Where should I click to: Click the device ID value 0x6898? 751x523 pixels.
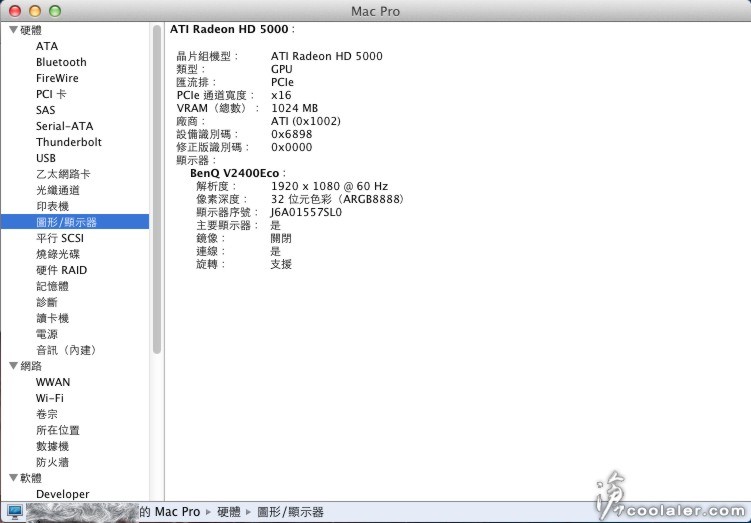[292, 134]
